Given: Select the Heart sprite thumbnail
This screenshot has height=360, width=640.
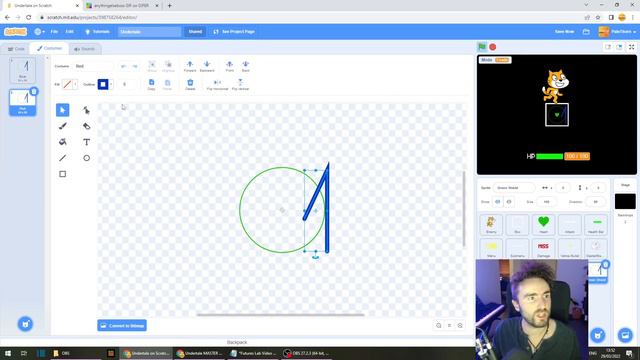Looking at the screenshot, I should [x=544, y=224].
